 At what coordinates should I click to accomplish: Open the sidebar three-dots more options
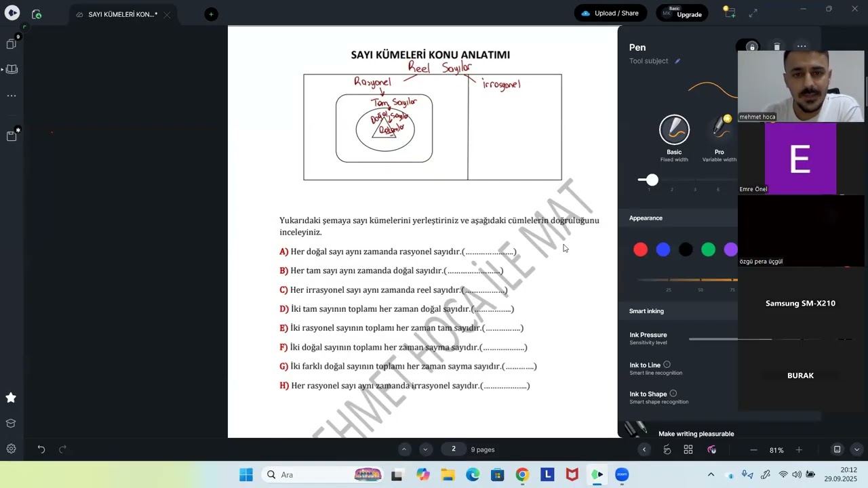coord(12,96)
